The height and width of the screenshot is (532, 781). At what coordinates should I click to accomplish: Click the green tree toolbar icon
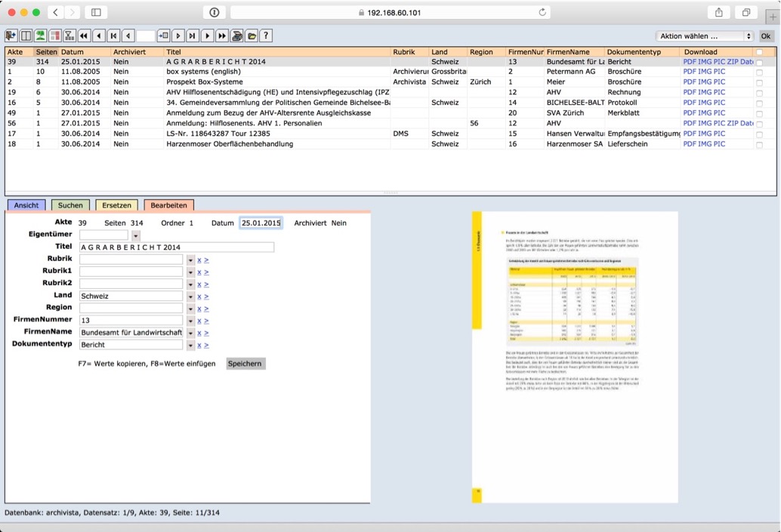point(40,36)
